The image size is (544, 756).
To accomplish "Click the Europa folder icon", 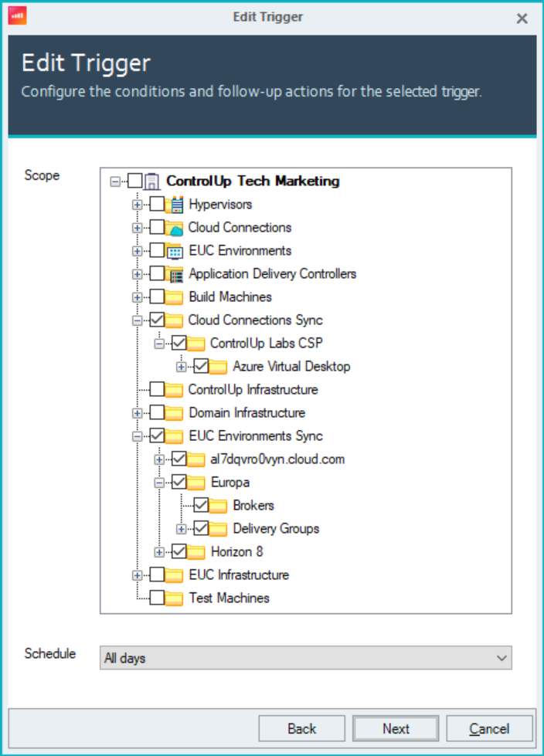I will click(196, 482).
